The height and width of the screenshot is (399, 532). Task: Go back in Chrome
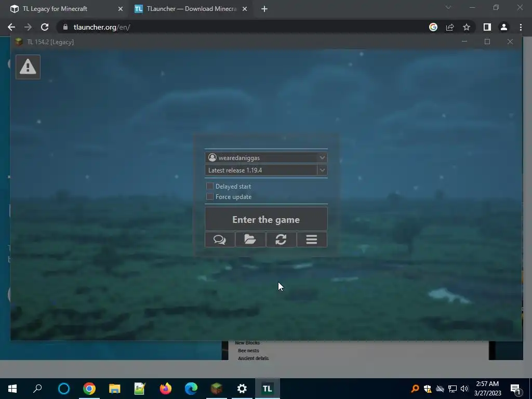(x=11, y=27)
